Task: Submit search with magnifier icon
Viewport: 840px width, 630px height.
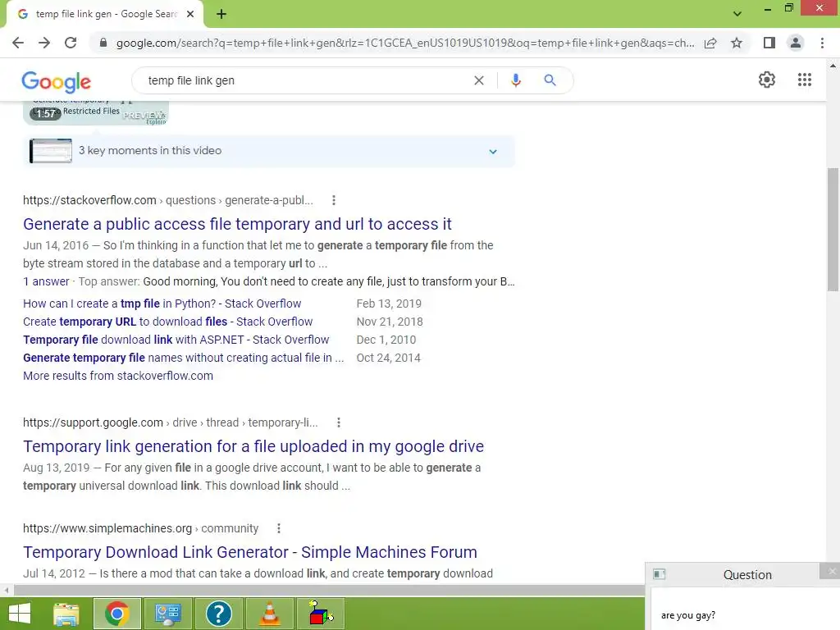Action: click(x=550, y=80)
